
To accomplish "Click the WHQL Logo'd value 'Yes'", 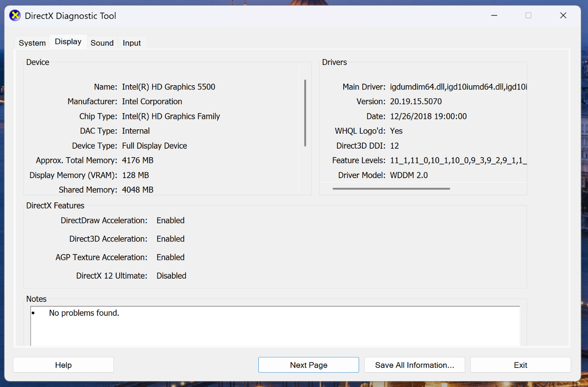I will coord(396,131).
